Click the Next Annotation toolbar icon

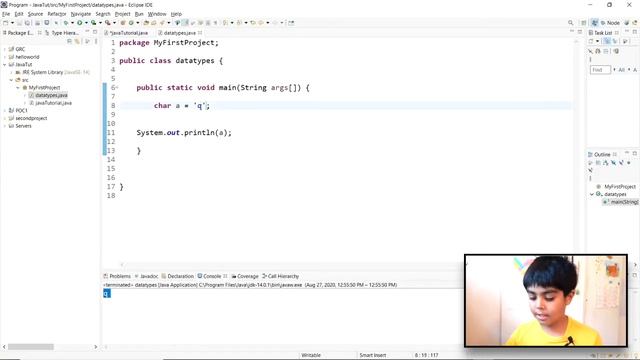(225, 23)
